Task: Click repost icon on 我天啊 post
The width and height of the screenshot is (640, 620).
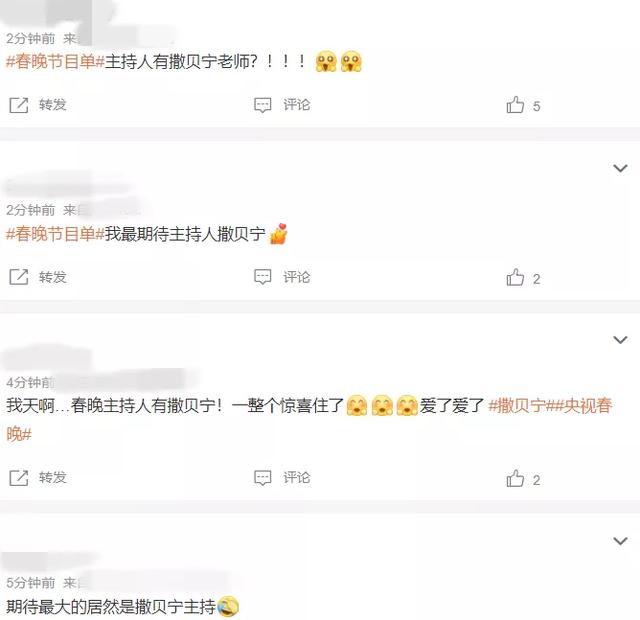Action: pyautogui.click(x=19, y=478)
